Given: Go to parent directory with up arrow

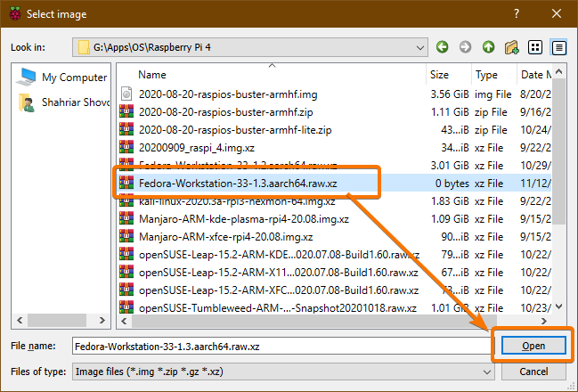Looking at the screenshot, I should coord(488,47).
